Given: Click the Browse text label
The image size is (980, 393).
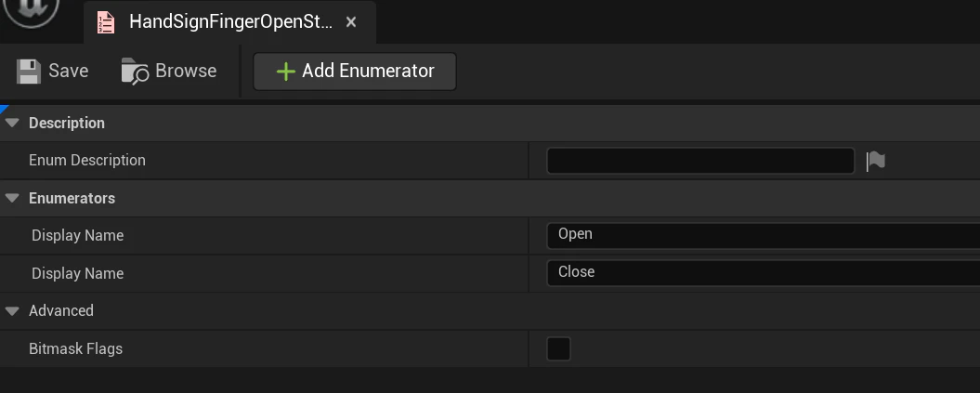Looking at the screenshot, I should coord(186,71).
